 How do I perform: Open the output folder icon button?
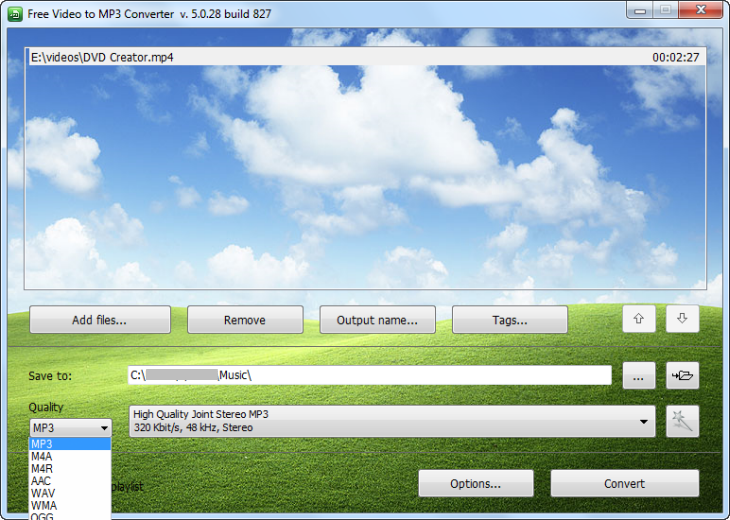point(682,375)
